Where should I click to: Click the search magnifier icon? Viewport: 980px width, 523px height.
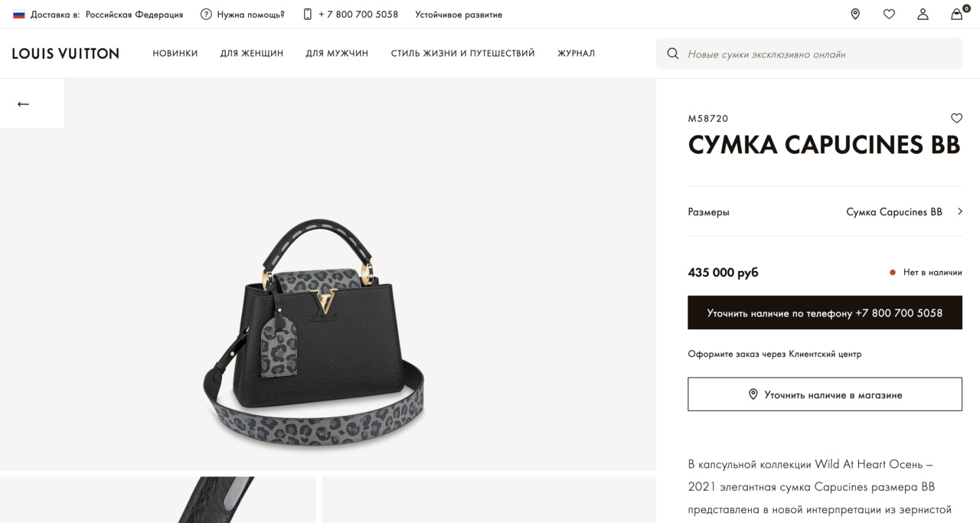coord(673,54)
